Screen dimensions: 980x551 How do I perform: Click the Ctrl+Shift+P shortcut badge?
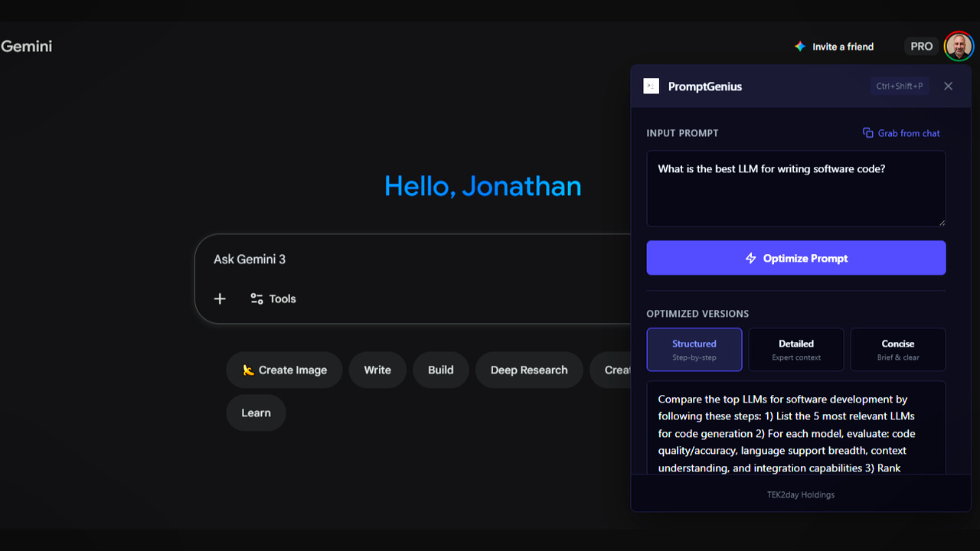point(900,86)
